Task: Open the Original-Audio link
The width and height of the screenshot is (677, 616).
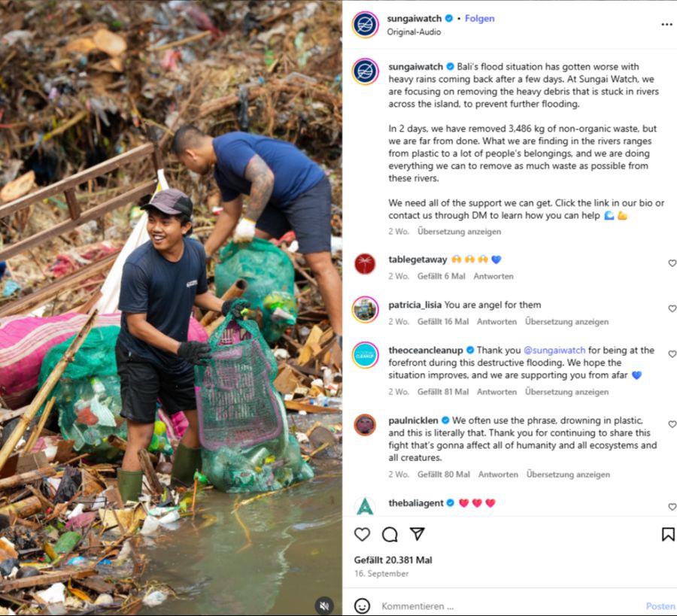Action: click(x=414, y=32)
